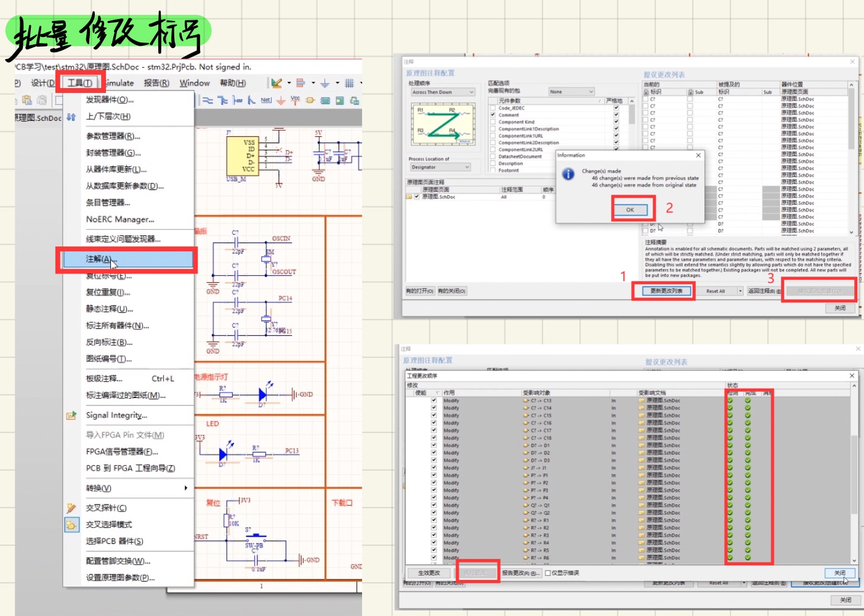The image size is (864, 616).
Task: Place a GND power port from the toolbar
Action: (281, 100)
